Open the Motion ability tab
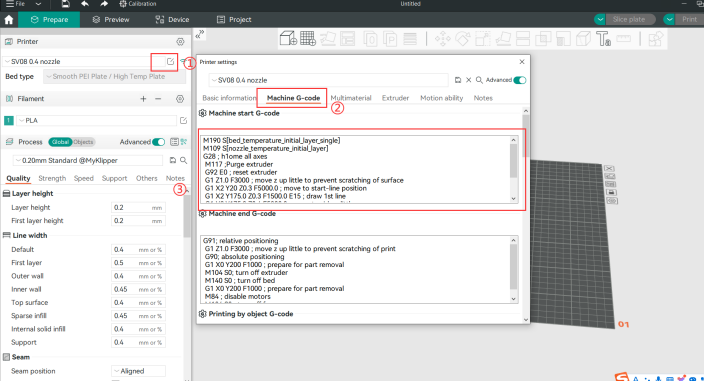This screenshot has height=381, width=704. [441, 98]
